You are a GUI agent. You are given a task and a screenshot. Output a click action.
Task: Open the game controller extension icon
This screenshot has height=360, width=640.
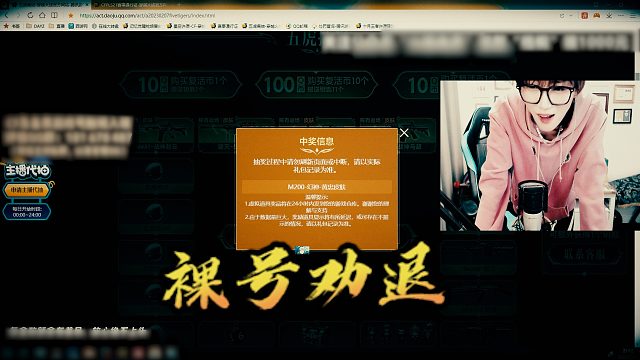click(597, 16)
